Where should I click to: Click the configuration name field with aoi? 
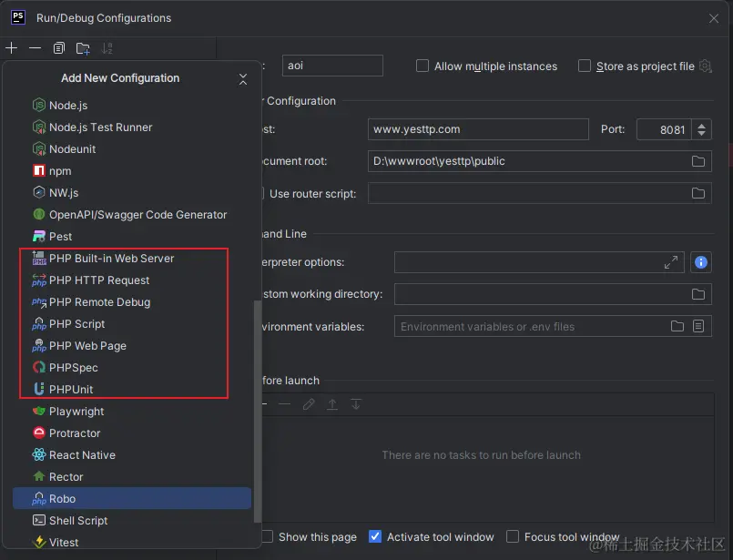click(332, 66)
